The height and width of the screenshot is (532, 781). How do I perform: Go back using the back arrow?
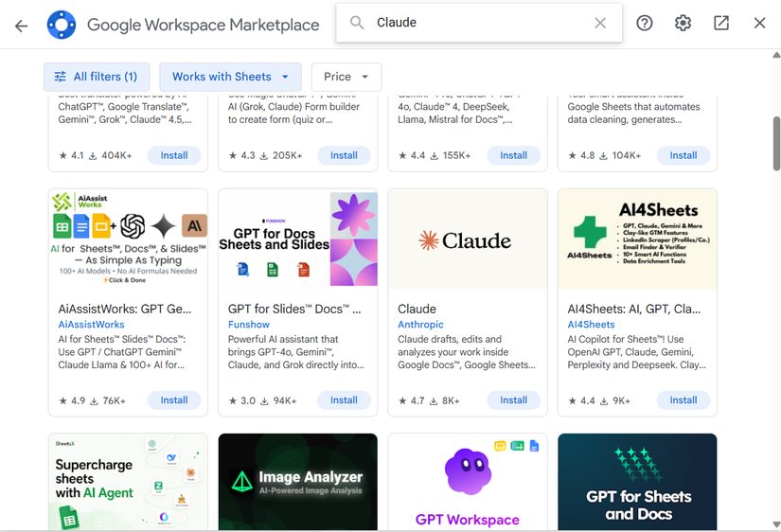pos(21,26)
